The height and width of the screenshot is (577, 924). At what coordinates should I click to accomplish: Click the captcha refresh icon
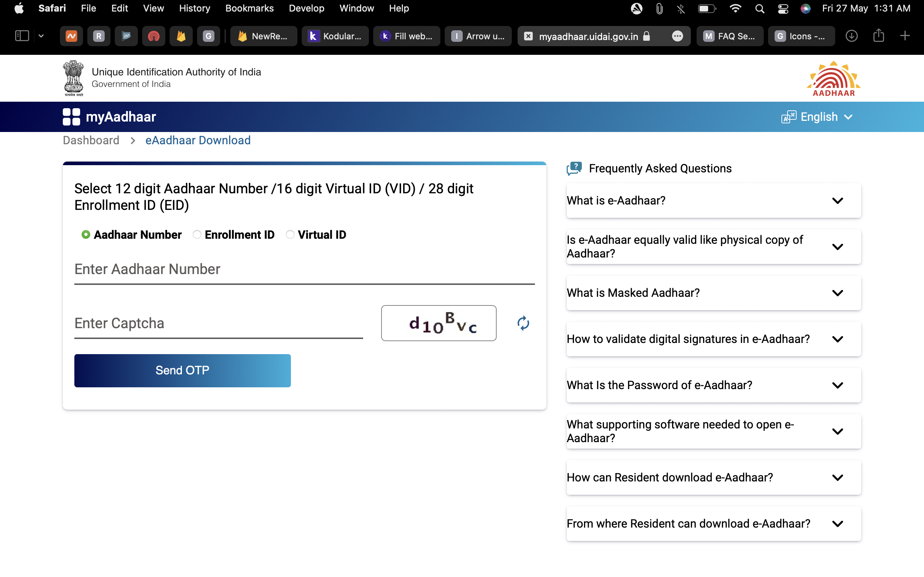tap(523, 323)
